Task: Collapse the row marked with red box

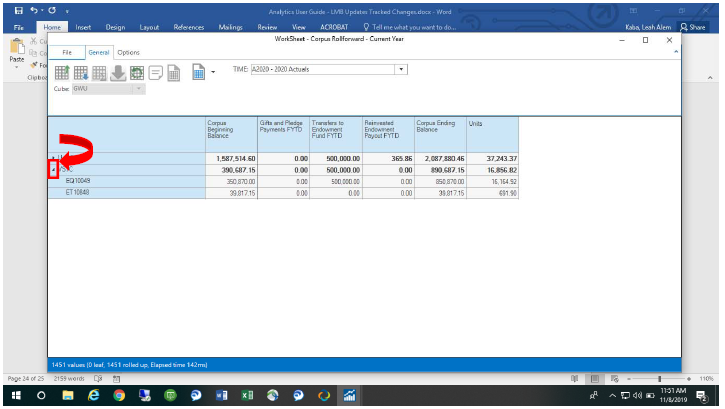Action: tap(53, 170)
